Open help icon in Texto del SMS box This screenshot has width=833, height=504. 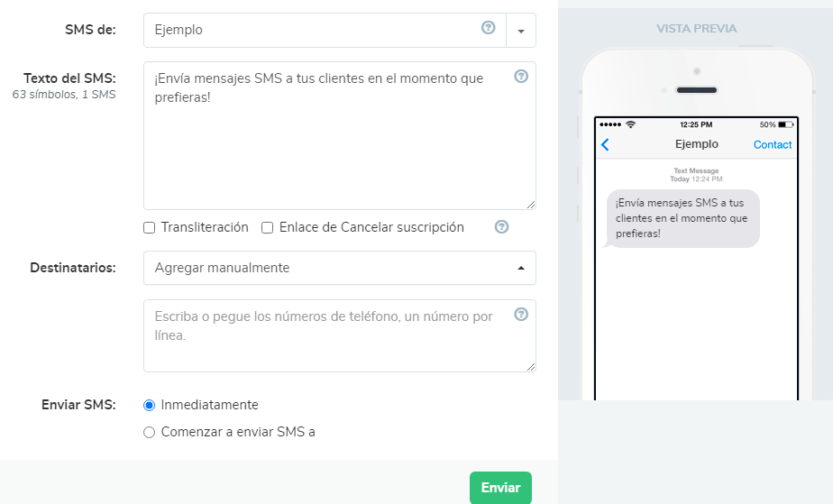point(521,77)
